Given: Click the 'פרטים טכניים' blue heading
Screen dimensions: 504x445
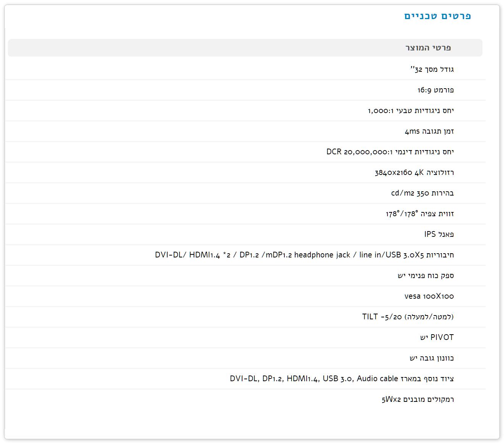Looking at the screenshot, I should (x=438, y=16).
